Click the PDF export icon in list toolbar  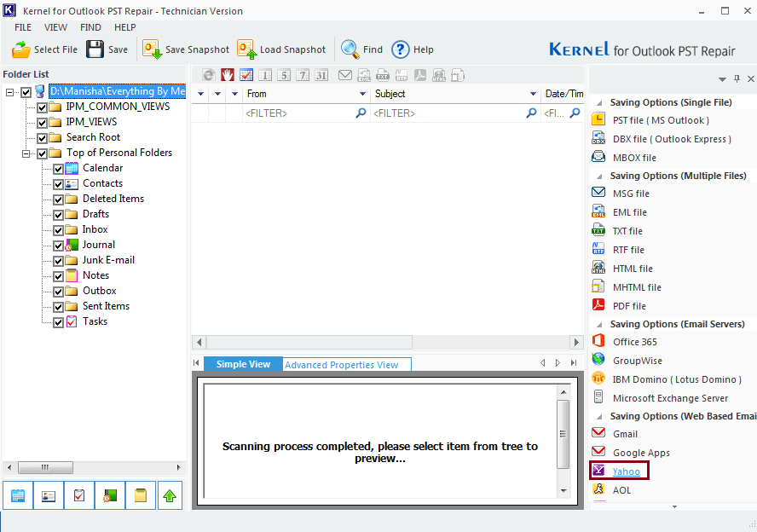(420, 75)
